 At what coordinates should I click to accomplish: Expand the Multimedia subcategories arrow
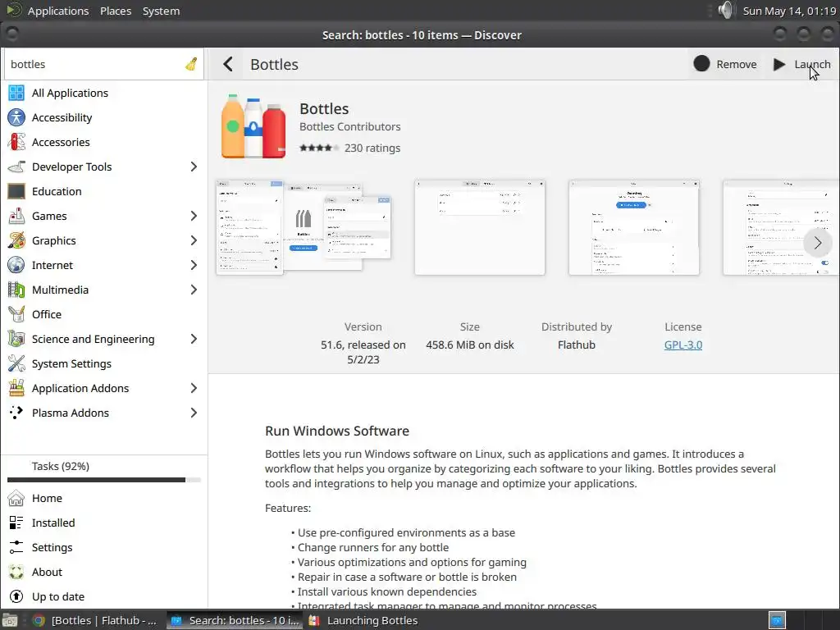point(194,290)
